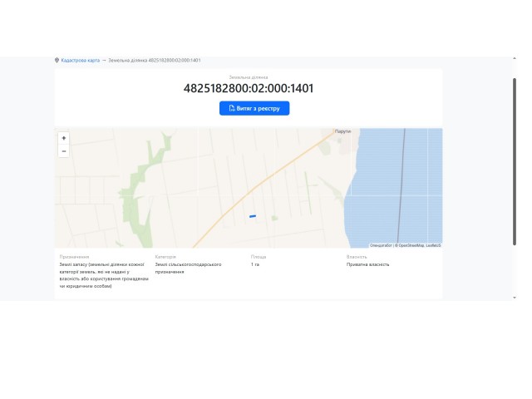Click the Парутине place label on map
The width and height of the screenshot is (532, 399).
[342, 131]
